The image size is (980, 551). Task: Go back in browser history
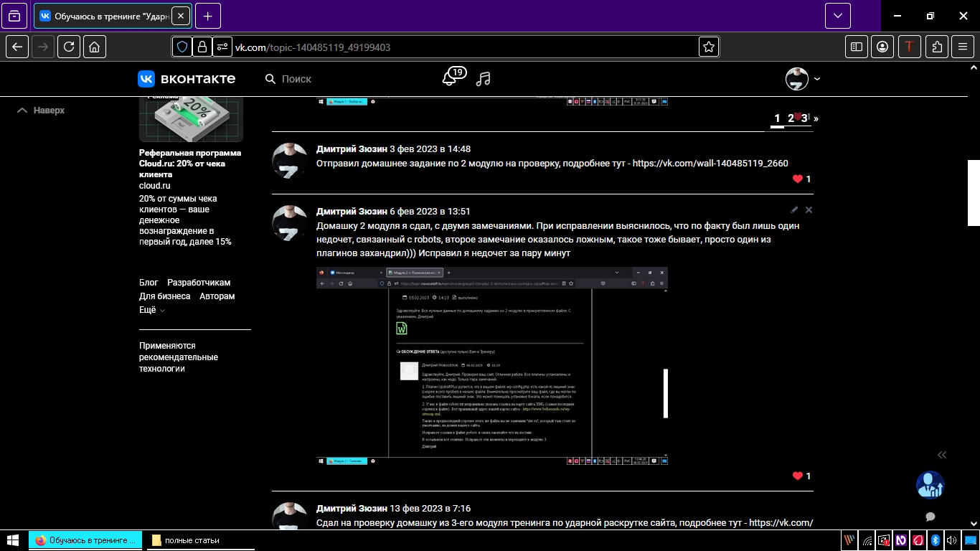pos(17,47)
